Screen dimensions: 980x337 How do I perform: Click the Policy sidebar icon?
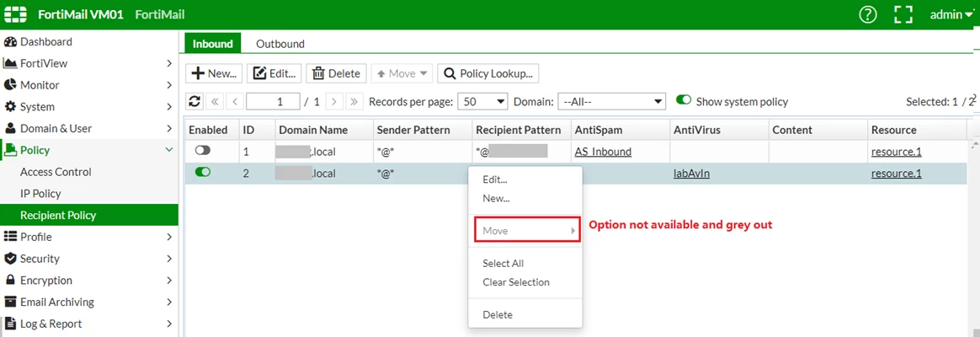(x=11, y=150)
